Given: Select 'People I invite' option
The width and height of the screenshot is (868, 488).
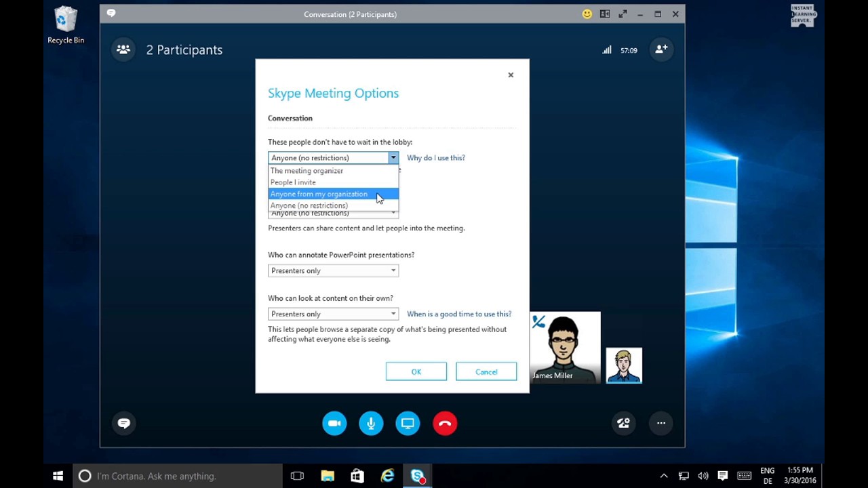Looking at the screenshot, I should pos(293,182).
